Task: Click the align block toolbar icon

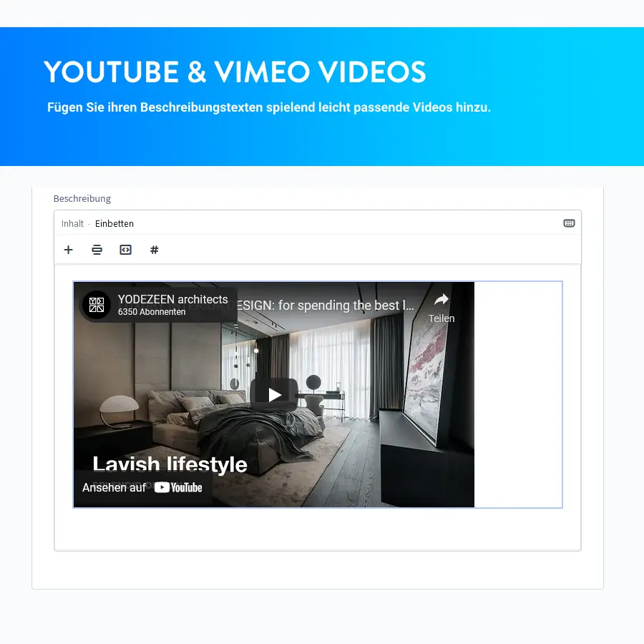Action: click(x=97, y=250)
